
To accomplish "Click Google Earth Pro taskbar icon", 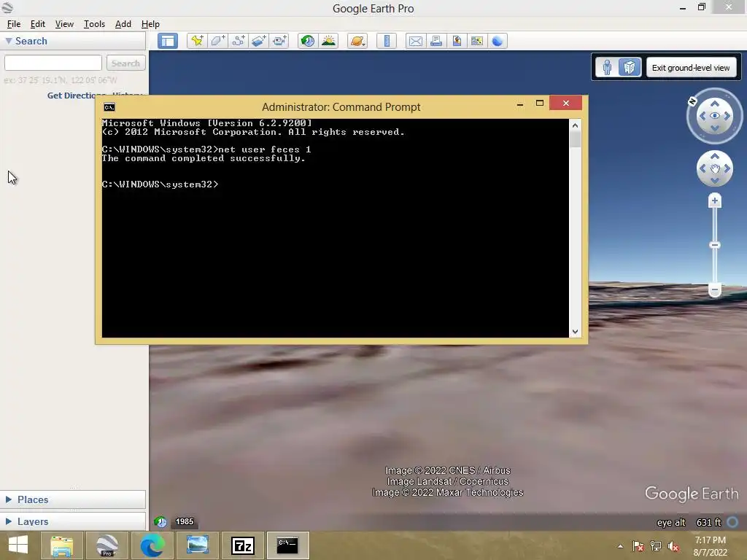I will 107,545.
